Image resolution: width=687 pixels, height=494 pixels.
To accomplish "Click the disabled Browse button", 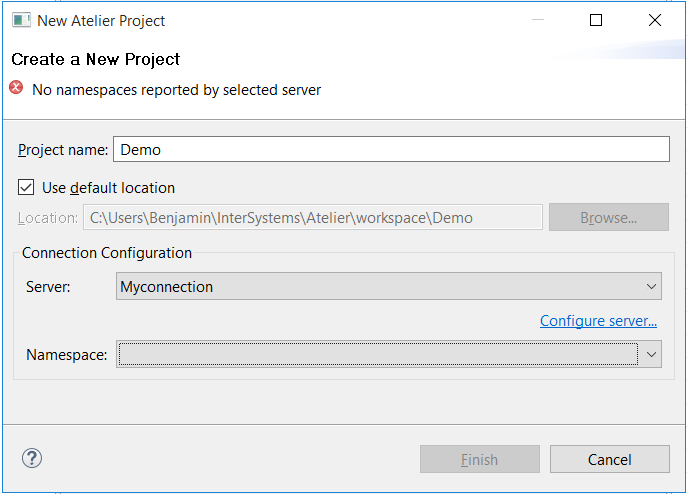I will click(609, 217).
